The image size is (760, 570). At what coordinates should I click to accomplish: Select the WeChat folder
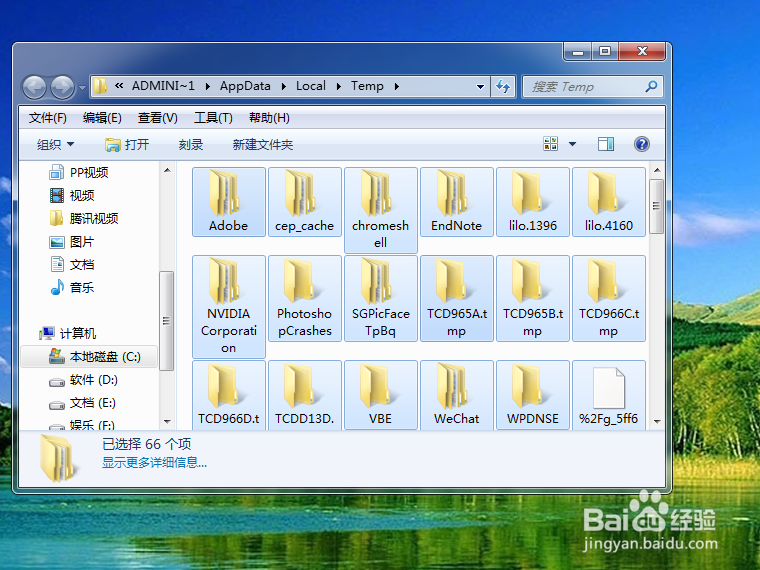tap(457, 395)
